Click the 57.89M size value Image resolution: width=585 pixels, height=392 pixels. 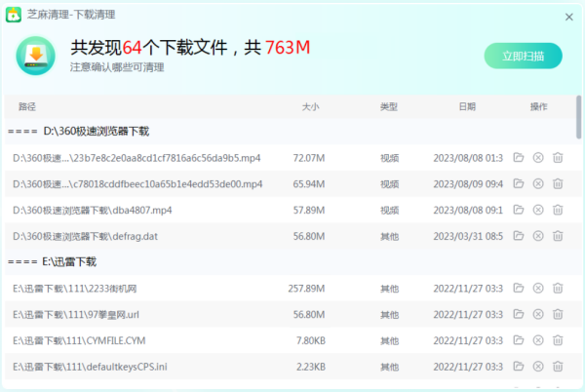[309, 211]
